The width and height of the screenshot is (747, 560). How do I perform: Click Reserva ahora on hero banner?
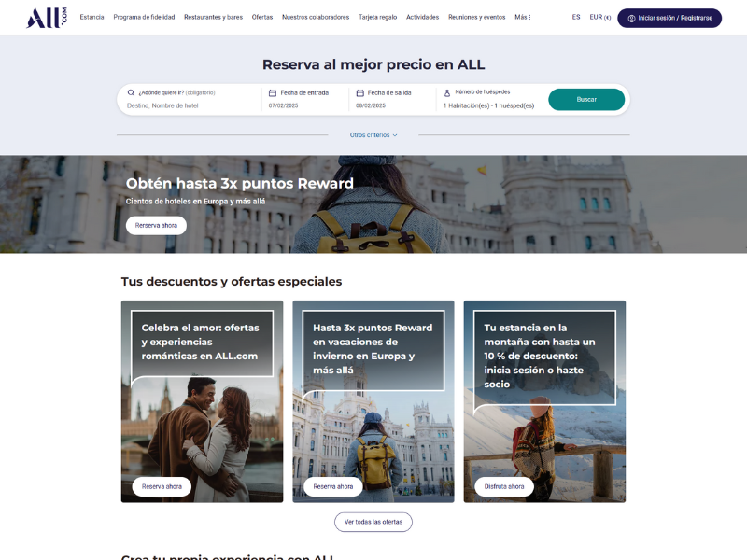click(x=156, y=225)
